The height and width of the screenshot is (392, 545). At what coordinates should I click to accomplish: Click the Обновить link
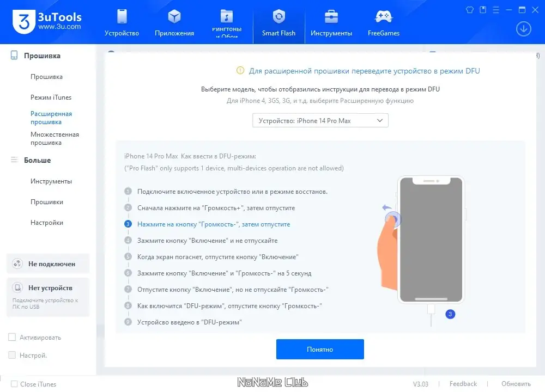click(516, 384)
